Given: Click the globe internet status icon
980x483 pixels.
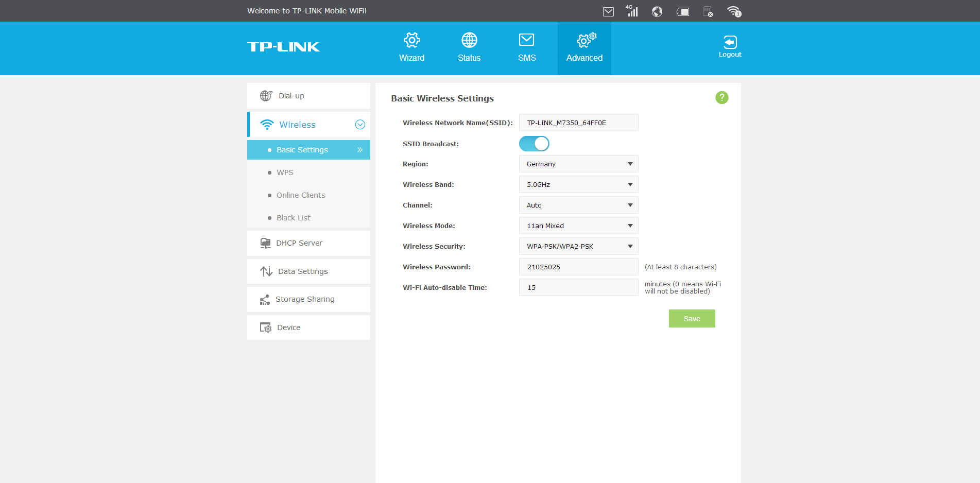Looking at the screenshot, I should (x=657, y=11).
